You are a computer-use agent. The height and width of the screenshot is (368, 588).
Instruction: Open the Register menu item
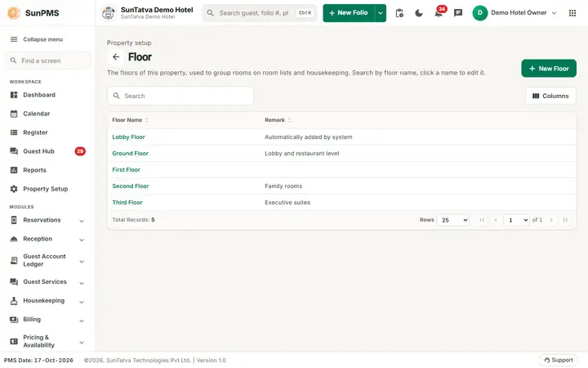pyautogui.click(x=47, y=132)
